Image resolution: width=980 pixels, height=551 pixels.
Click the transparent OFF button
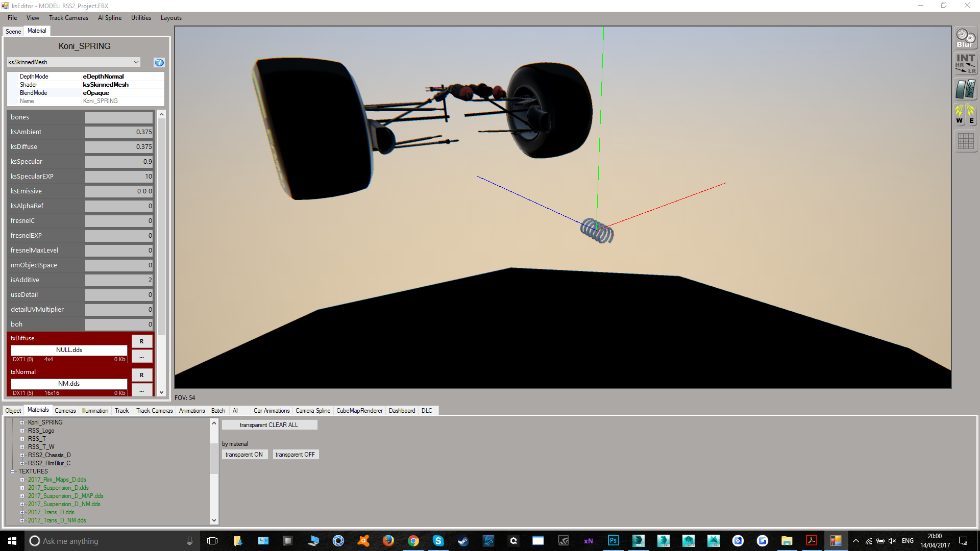(296, 455)
